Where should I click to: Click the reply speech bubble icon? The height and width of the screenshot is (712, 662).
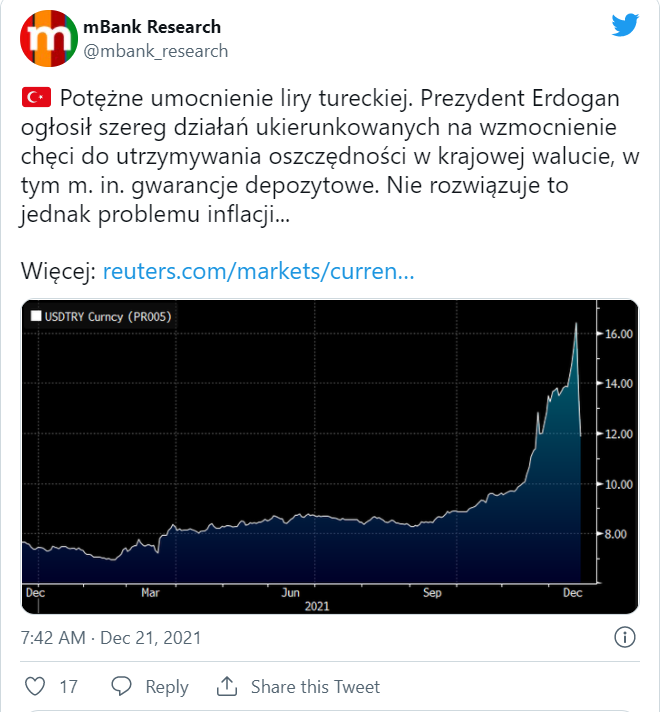(122, 687)
